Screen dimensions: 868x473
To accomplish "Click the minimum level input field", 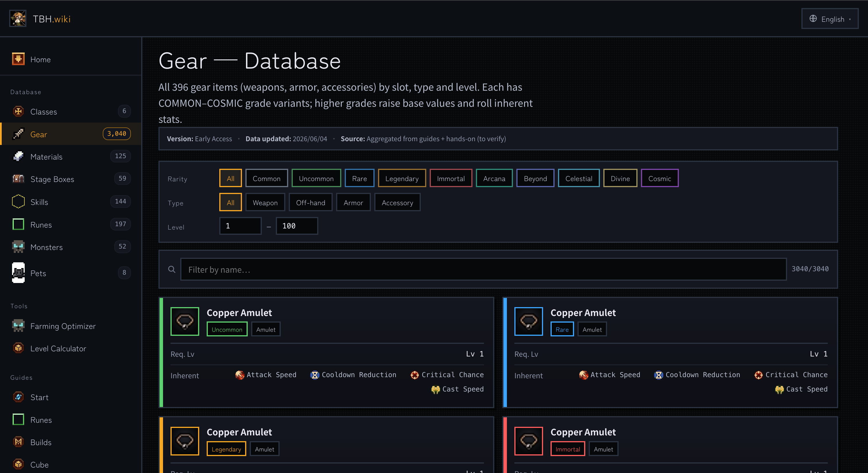I will click(x=240, y=226).
